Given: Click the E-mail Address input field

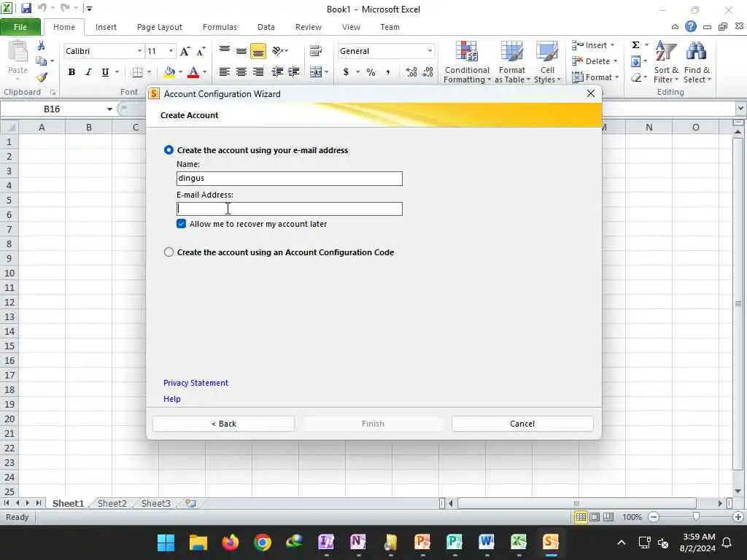Looking at the screenshot, I should pos(289,209).
